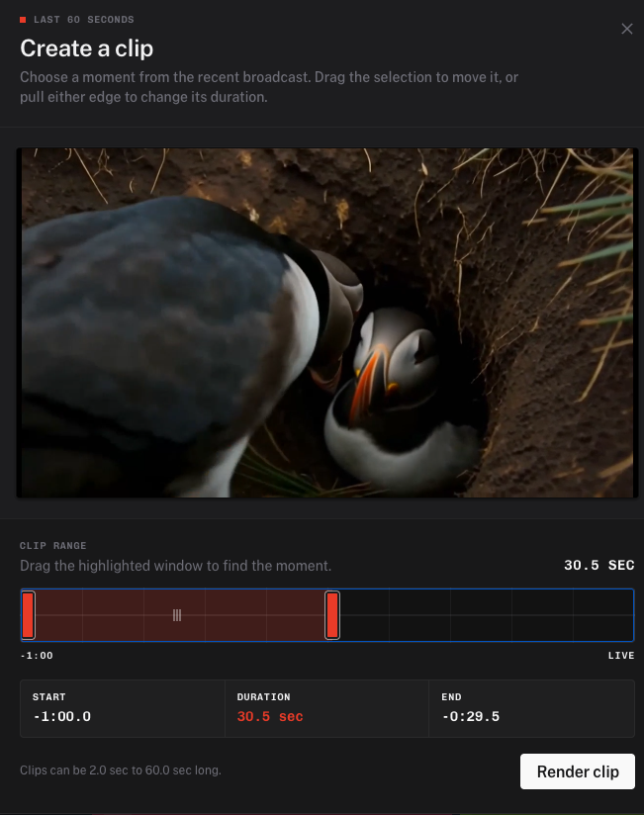Click the red indicator beside Last 60 Seconds

(23, 20)
